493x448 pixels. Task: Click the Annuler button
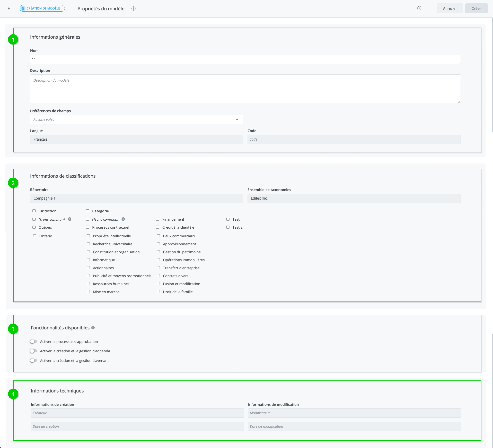pos(449,8)
